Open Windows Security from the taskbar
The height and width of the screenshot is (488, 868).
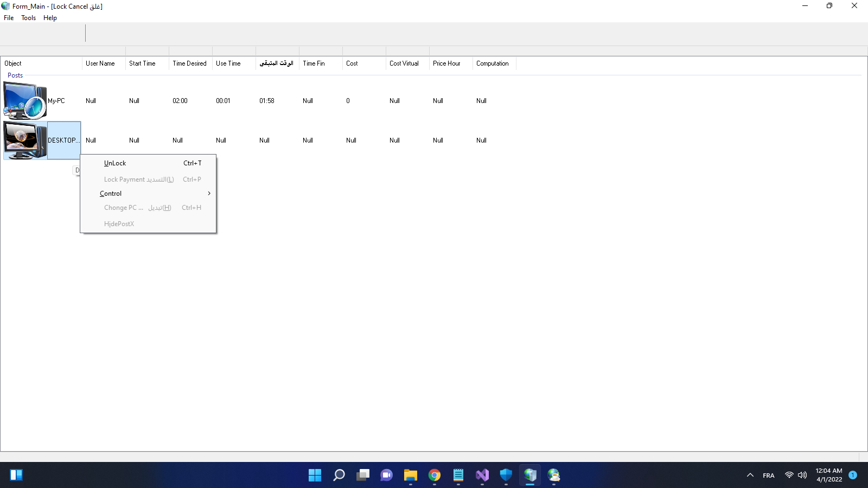pyautogui.click(x=506, y=476)
